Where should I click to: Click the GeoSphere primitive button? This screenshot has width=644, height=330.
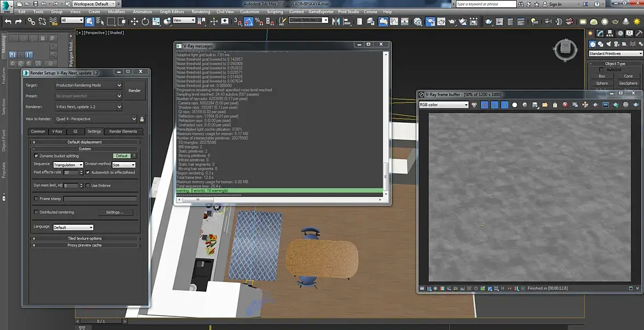628,83
